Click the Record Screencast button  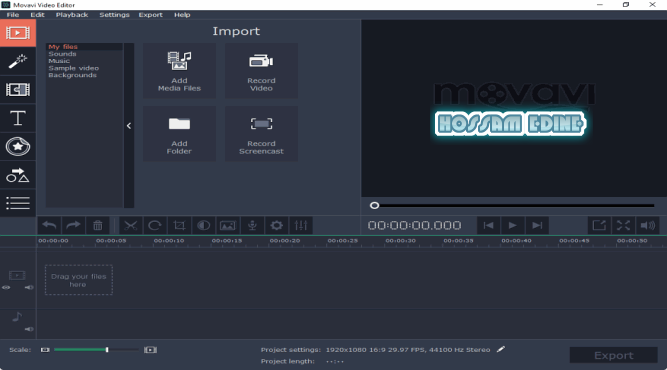261,134
